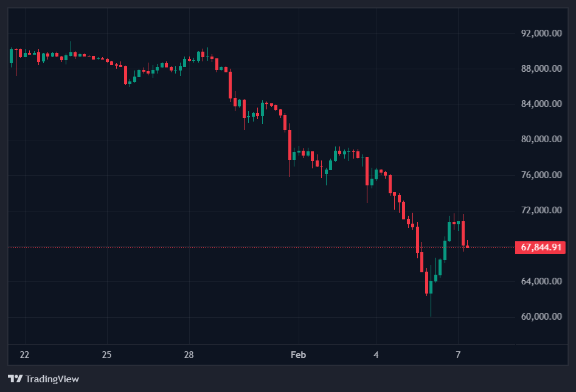
Task: Select the 88,000.00 price scale label
Action: 541,69
